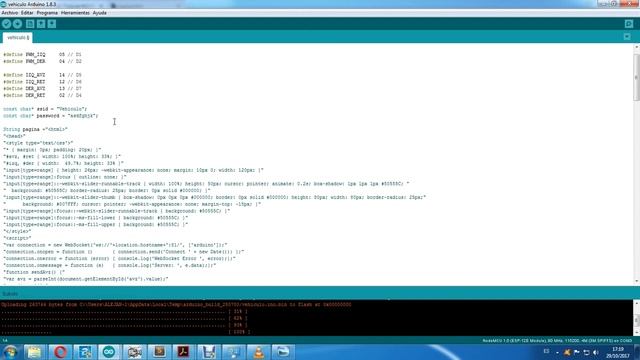Click the Uploading bytes console message
This screenshot has height=360, width=640.
pyautogui.click(x=176, y=304)
